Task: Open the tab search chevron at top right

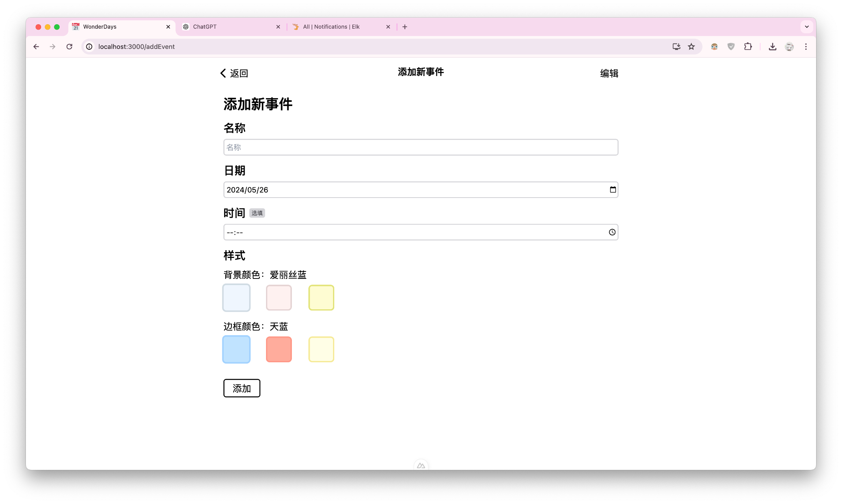Action: point(806,26)
